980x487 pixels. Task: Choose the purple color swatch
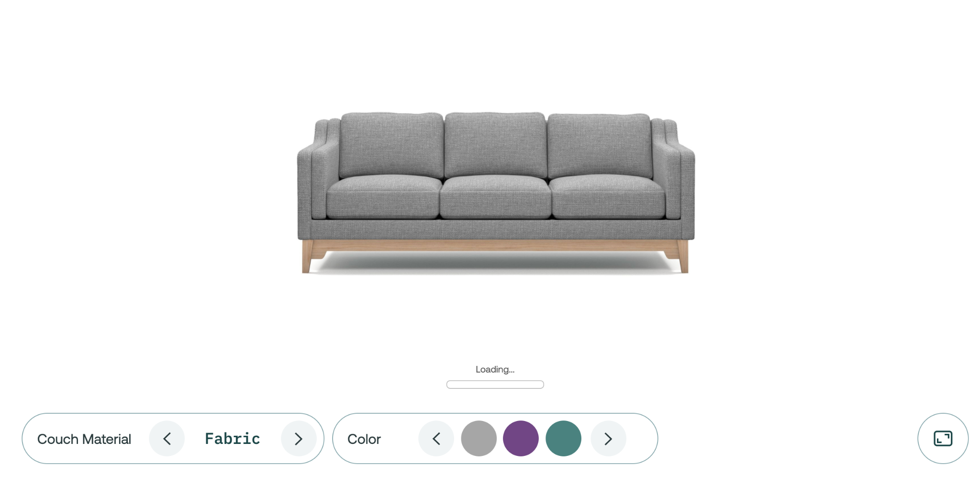521,439
